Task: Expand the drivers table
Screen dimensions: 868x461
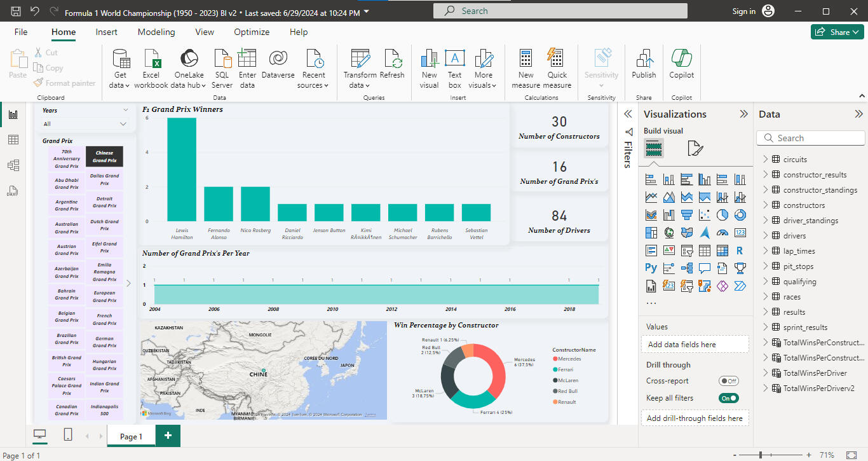Action: click(x=765, y=236)
